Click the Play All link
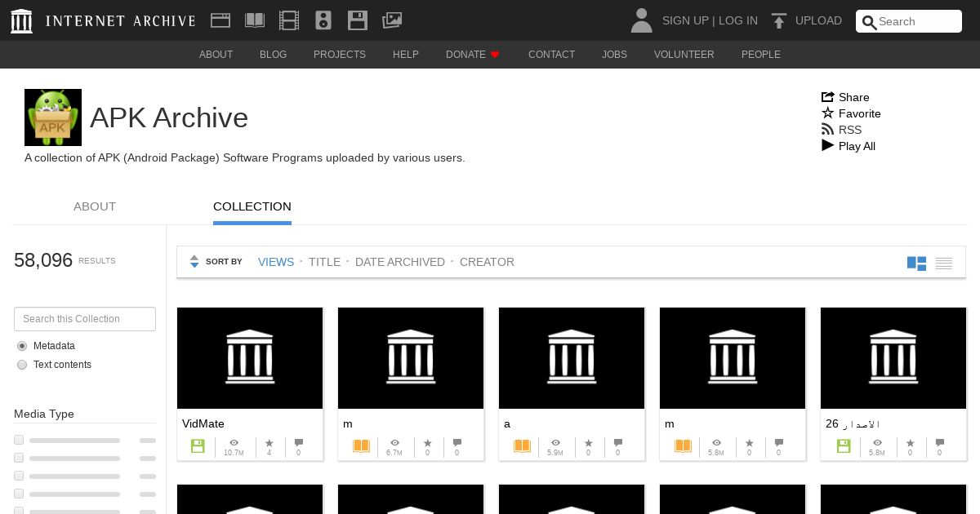Screen dimensions: 980x514 [857, 146]
